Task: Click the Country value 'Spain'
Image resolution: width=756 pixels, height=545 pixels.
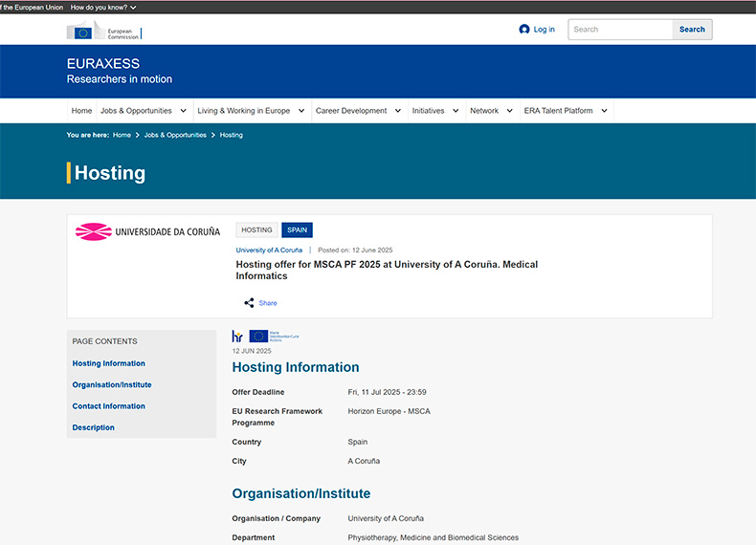Action: pyautogui.click(x=358, y=442)
